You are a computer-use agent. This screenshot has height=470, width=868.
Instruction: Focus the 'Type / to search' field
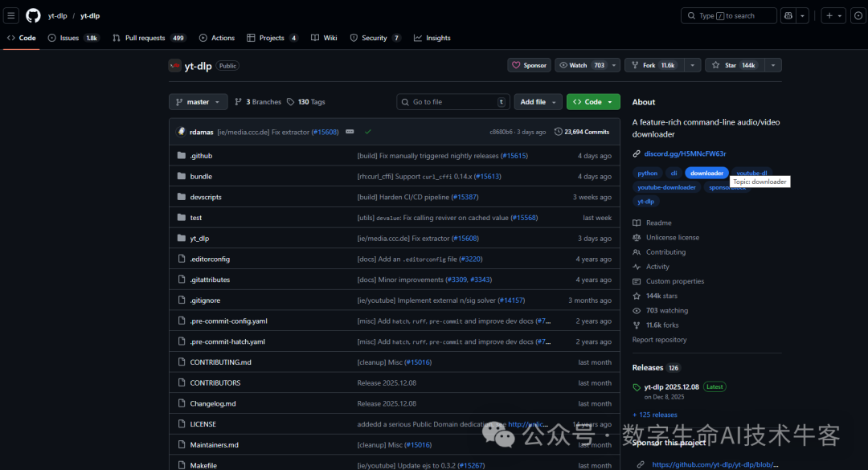click(728, 15)
